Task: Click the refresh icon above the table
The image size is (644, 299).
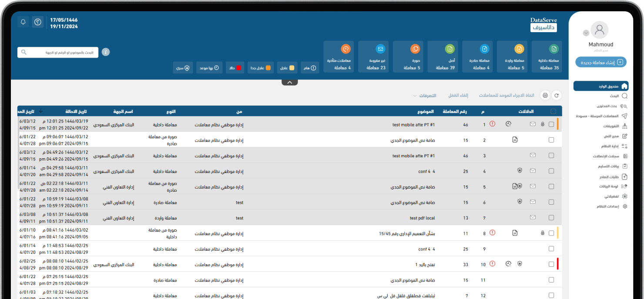Action: [556, 96]
